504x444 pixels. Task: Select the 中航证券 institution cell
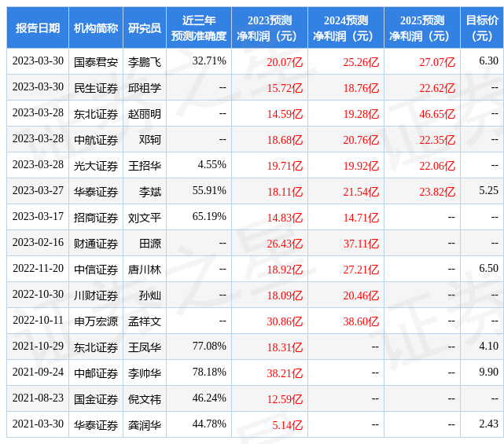(x=96, y=140)
